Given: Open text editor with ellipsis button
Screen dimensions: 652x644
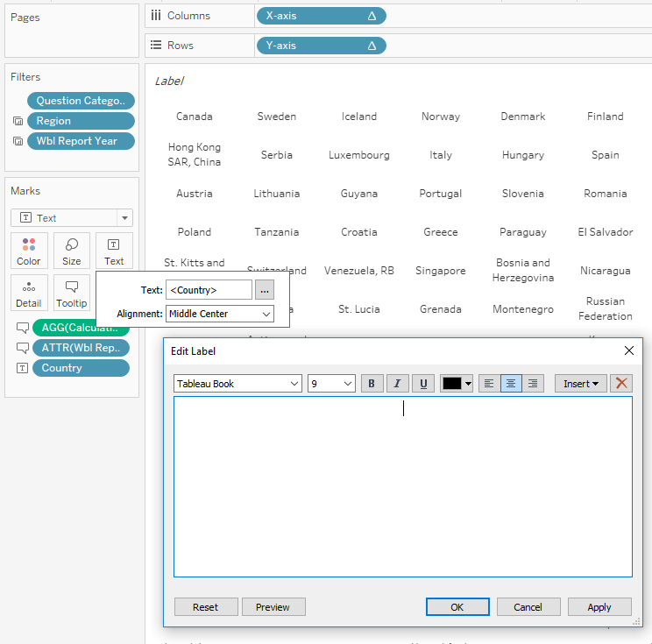Looking at the screenshot, I should pos(264,290).
